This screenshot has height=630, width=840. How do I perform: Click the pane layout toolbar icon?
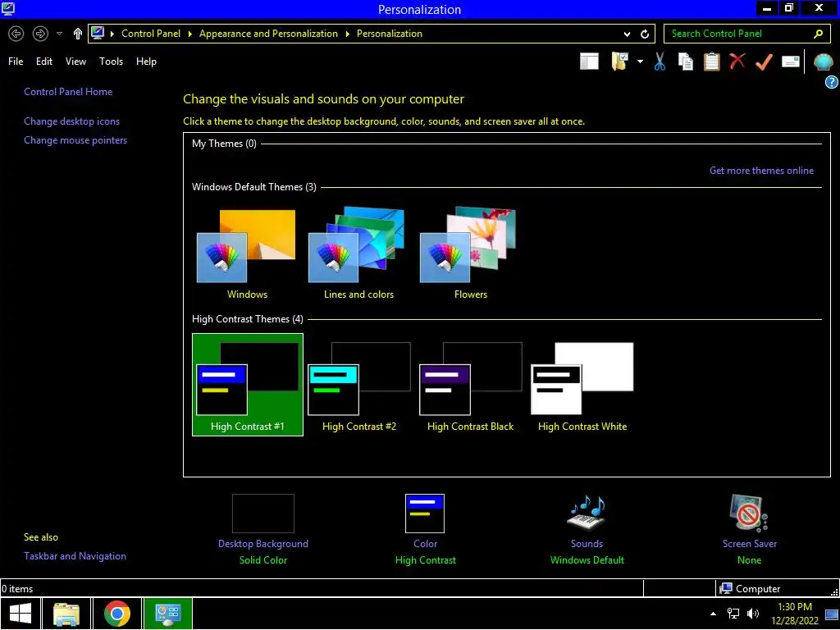click(x=589, y=62)
